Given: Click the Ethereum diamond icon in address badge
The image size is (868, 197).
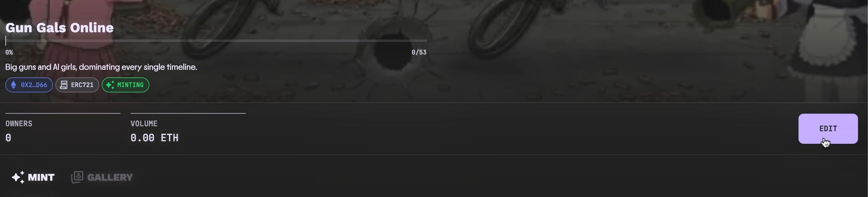Looking at the screenshot, I should tap(13, 85).
